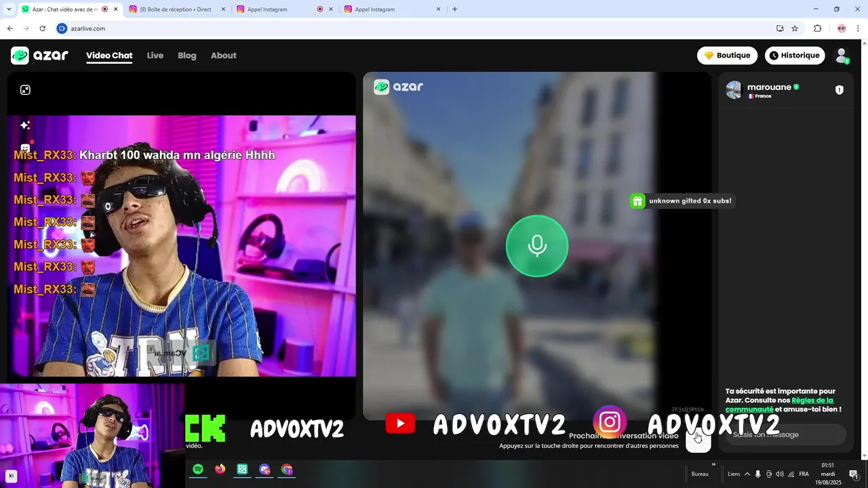
Task: Click the Liens toolbar label
Action: tap(734, 474)
